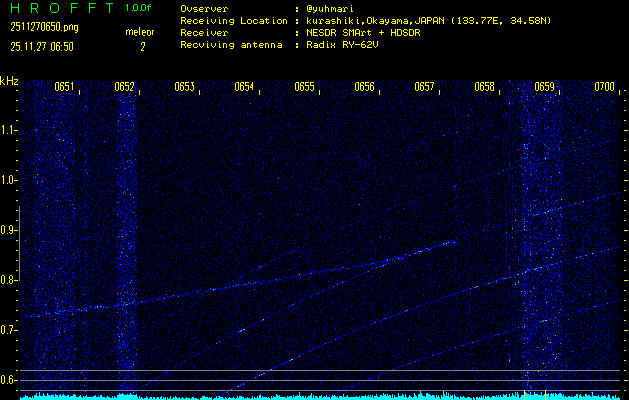Click the 0652 time marker
Screen dimensions: 629x400
pyautogui.click(x=124, y=87)
